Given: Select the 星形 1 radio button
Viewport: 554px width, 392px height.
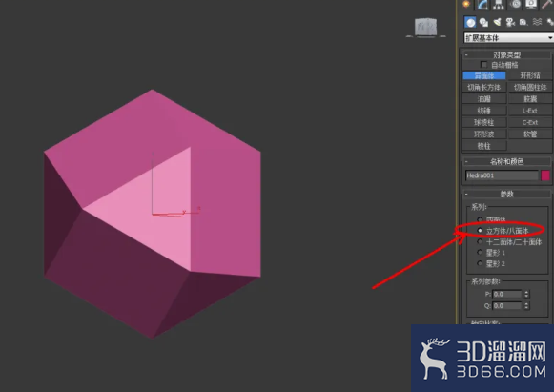Looking at the screenshot, I should tap(480, 253).
